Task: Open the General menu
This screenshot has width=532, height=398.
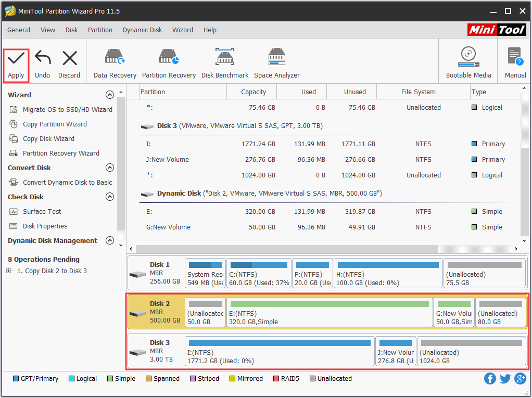Action: point(19,30)
